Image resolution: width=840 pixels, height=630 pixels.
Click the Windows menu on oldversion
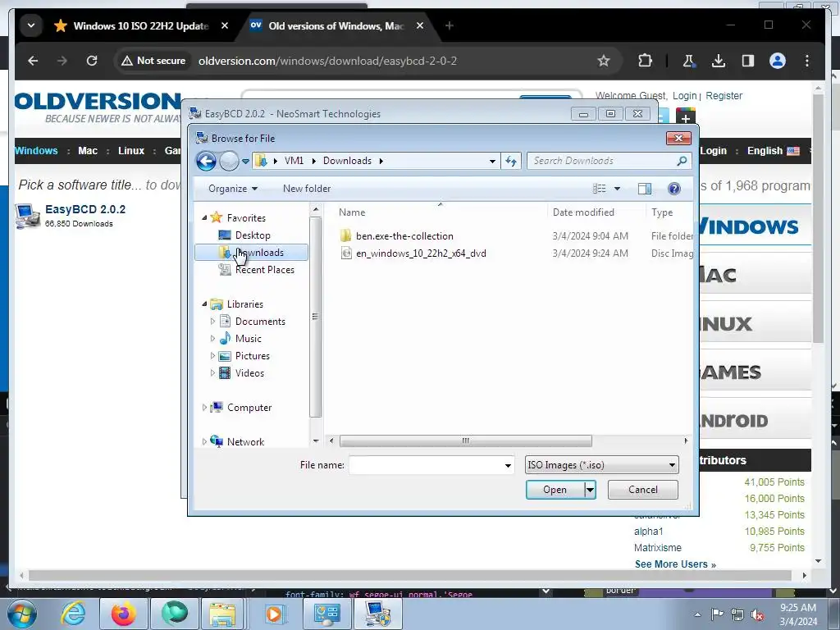tap(36, 151)
